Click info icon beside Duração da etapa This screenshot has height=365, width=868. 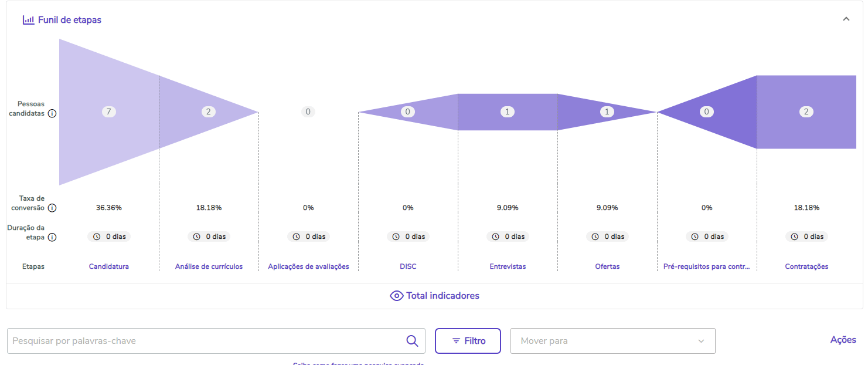(52, 237)
